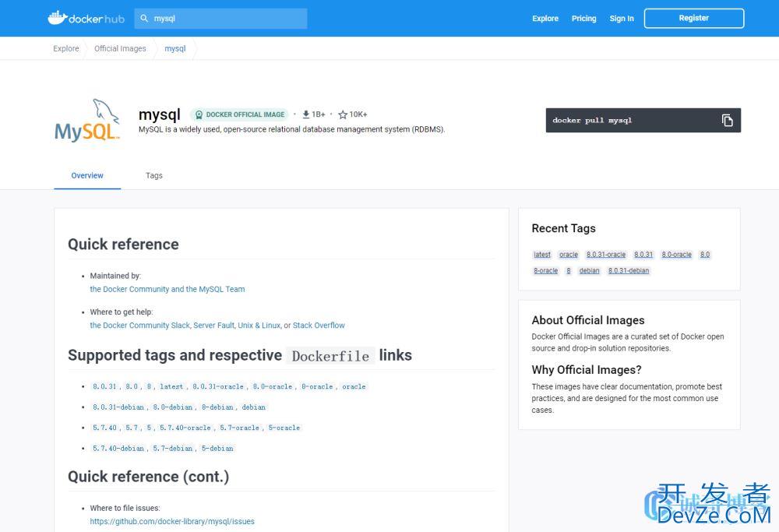The image size is (779, 532).
Task: Open the 5.7.40-oracle tag link
Action: tap(185, 428)
